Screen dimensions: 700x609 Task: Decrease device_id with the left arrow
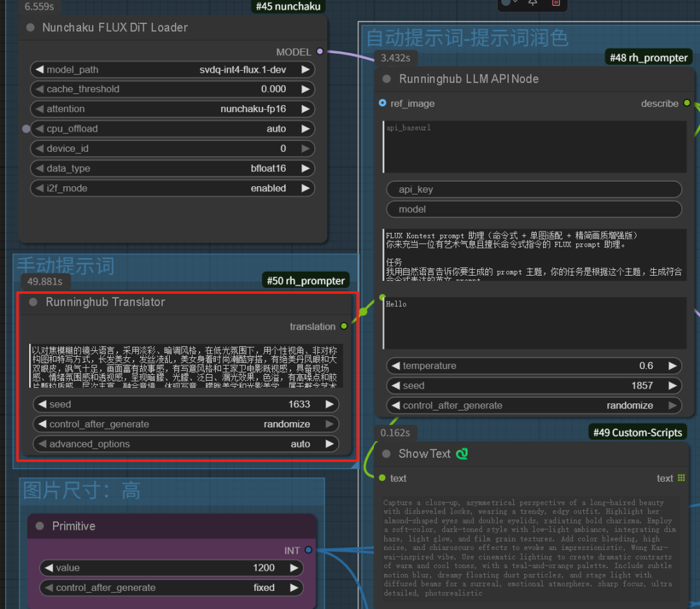pyautogui.click(x=40, y=149)
